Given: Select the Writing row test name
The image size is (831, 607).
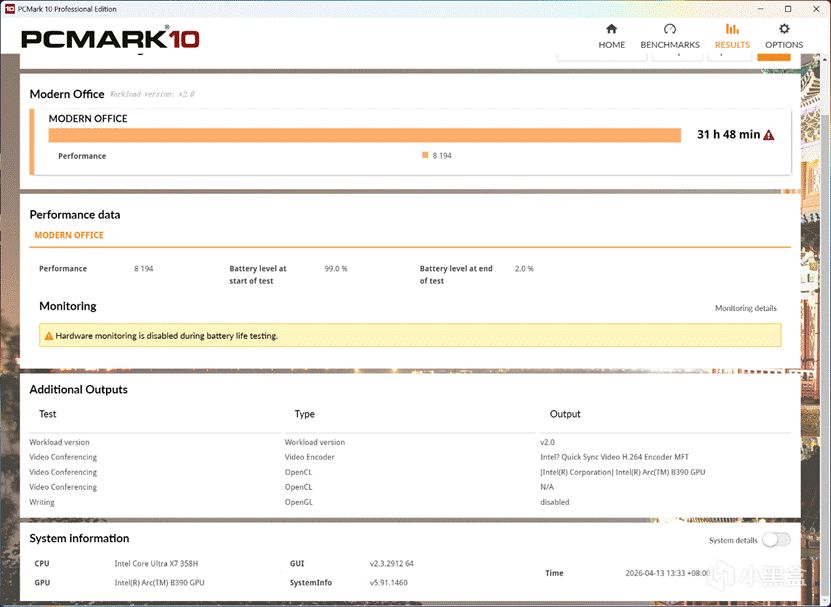Looking at the screenshot, I should [x=42, y=502].
